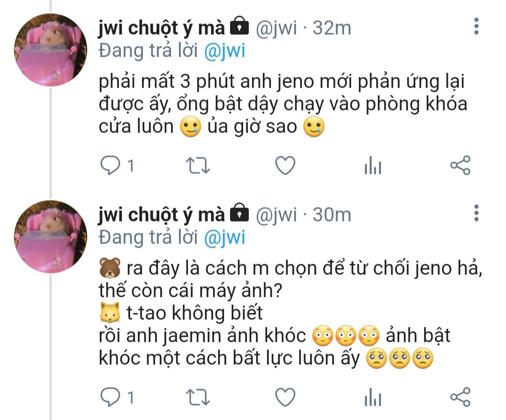Like the tweet about jaemin crying
Screen dimensions: 506x420
285,397
